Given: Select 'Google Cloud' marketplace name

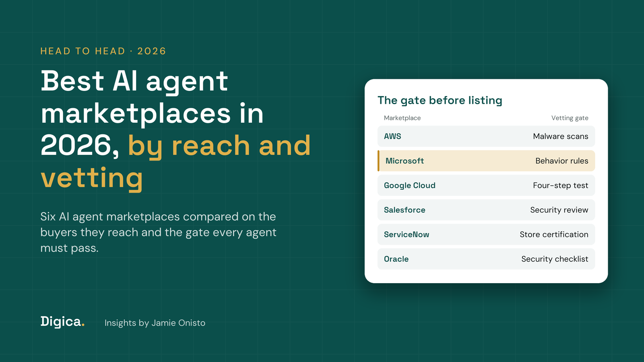Looking at the screenshot, I should [x=410, y=185].
